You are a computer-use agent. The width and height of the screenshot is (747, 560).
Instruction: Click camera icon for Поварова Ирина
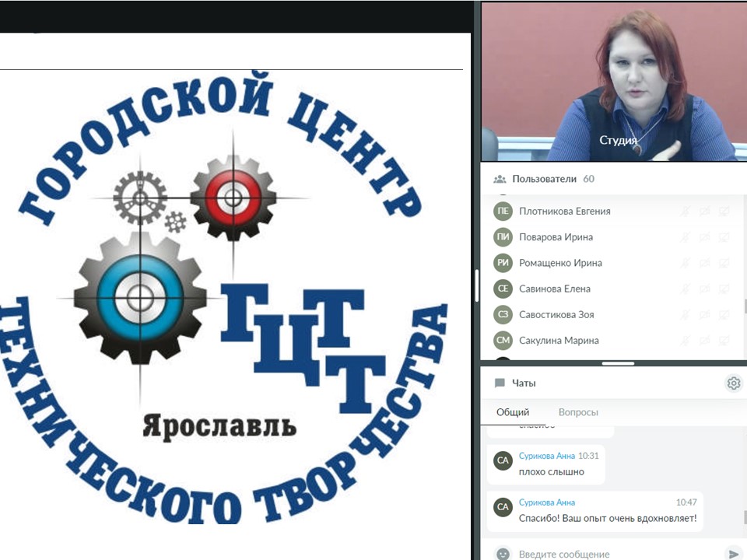[x=705, y=236]
